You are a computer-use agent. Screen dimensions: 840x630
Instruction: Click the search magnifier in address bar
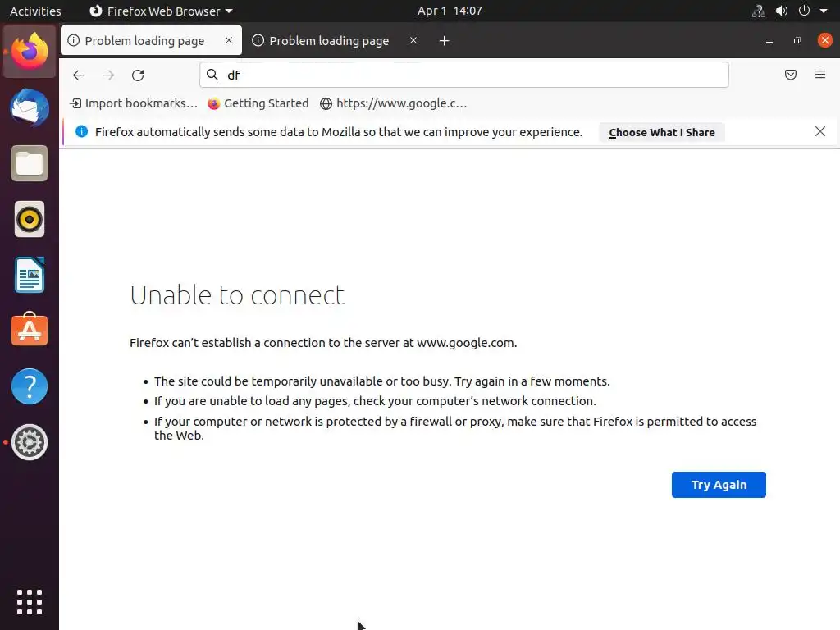point(212,75)
